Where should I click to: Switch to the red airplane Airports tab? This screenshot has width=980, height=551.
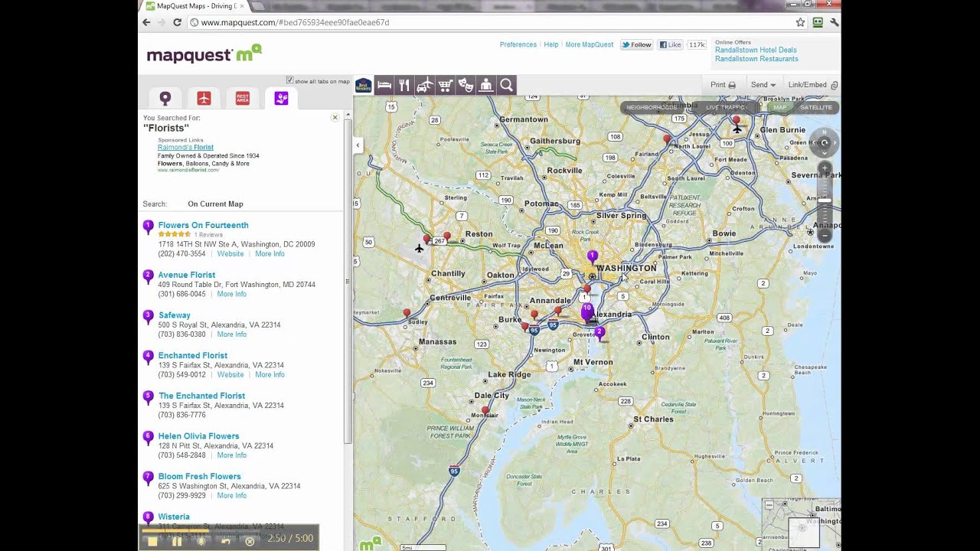204,98
